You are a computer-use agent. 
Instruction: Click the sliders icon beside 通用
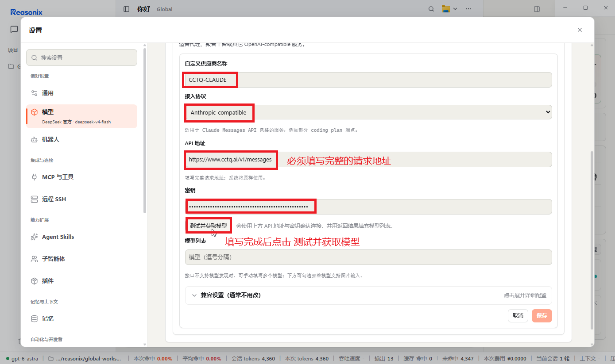tap(34, 93)
